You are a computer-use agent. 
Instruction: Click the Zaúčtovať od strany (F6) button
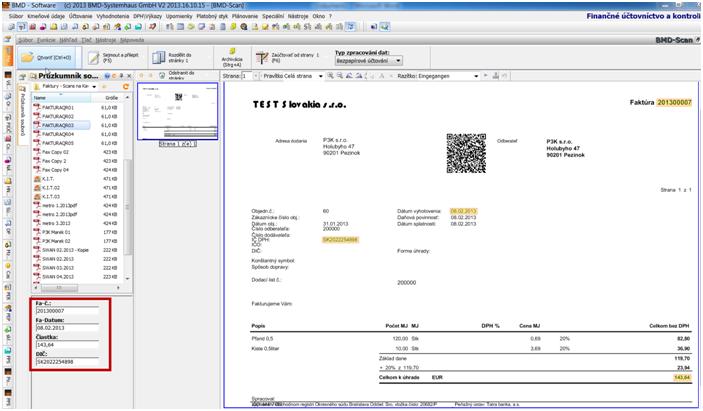288,57
